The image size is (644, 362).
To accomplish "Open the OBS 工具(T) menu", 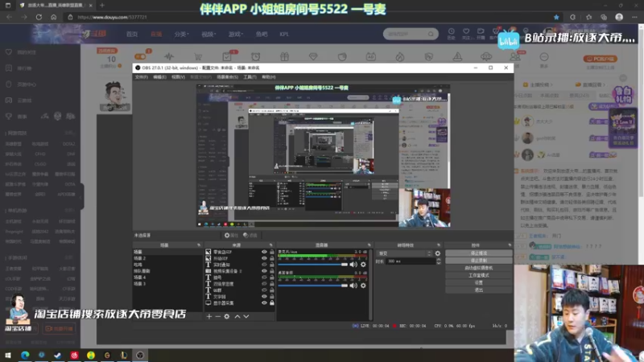I will point(250,76).
